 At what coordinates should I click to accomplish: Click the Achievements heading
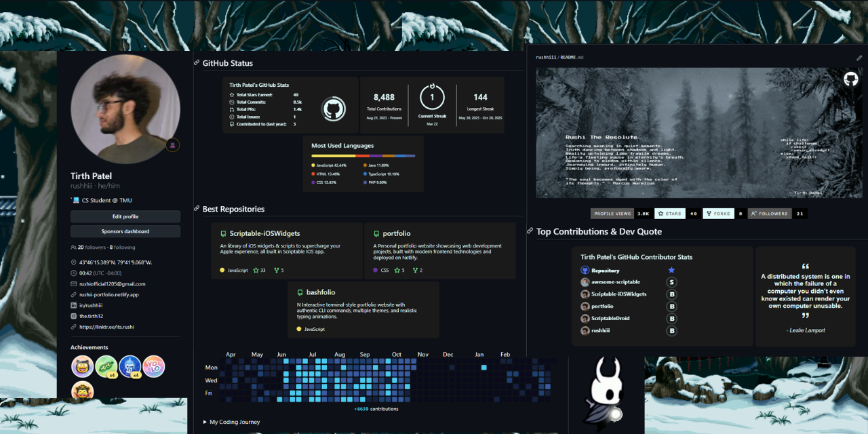90,347
